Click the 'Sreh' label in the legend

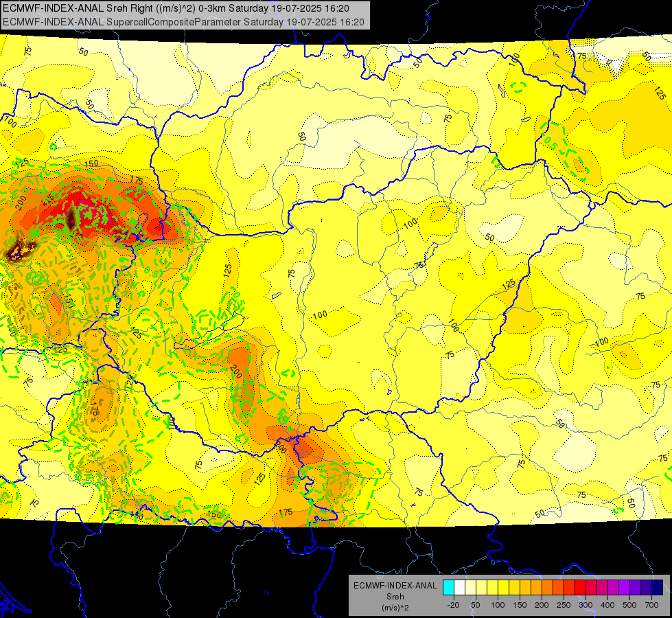[395, 597]
